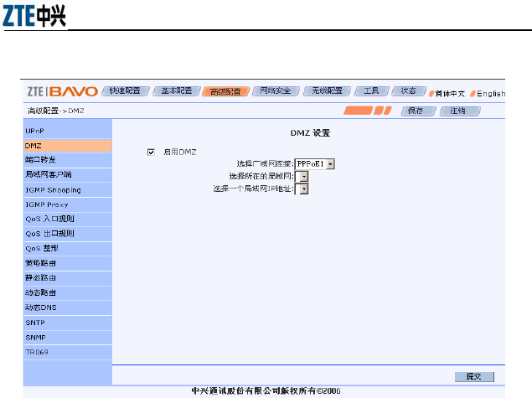Screen dimensions: 532x398
Task: Open the 快速配置 tab
Action: click(125, 91)
